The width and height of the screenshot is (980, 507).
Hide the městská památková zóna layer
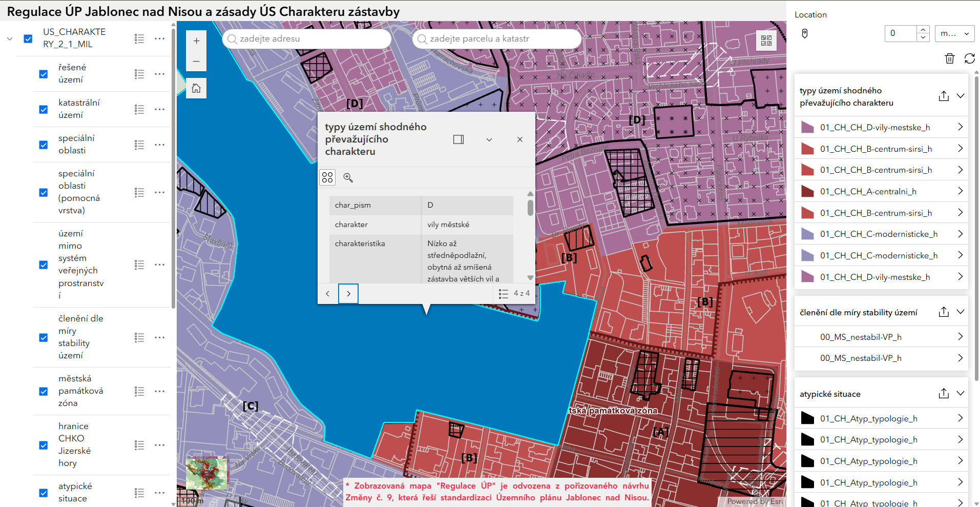pyautogui.click(x=44, y=391)
